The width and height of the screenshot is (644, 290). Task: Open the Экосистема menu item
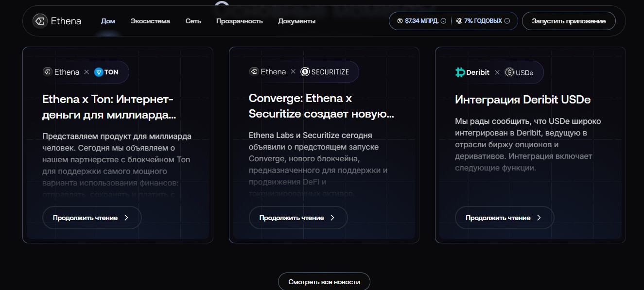[150, 21]
